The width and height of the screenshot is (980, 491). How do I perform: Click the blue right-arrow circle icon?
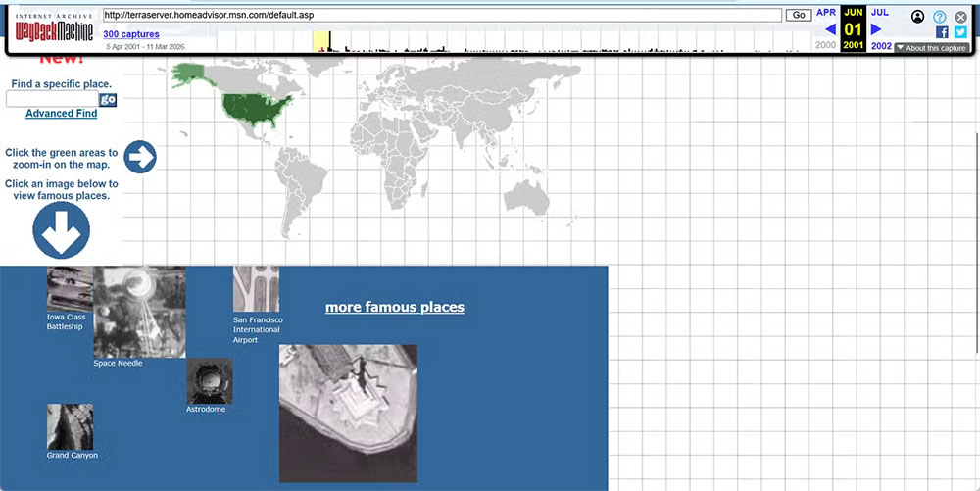tap(140, 157)
